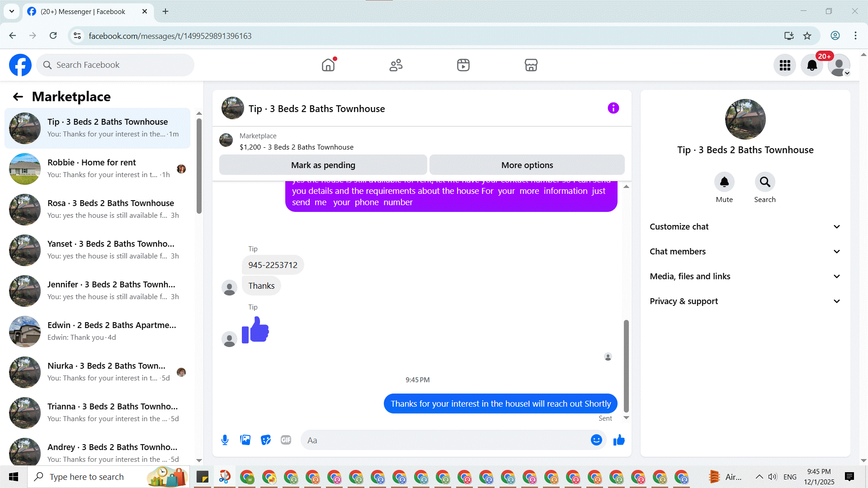Click More options button

(527, 165)
